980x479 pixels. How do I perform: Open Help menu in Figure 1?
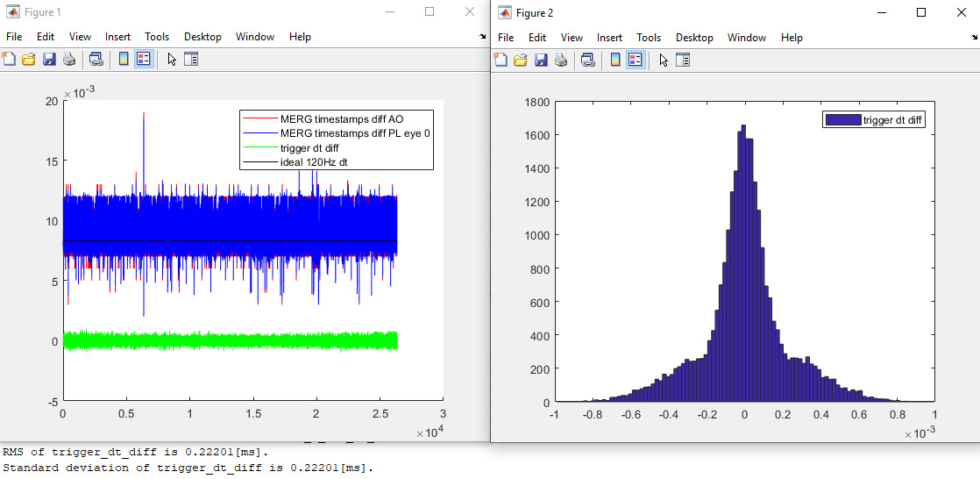click(300, 37)
